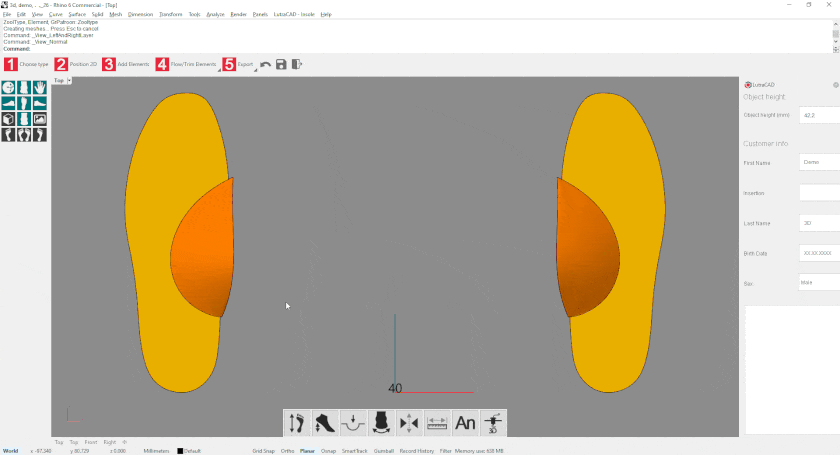The height and width of the screenshot is (455, 840).
Task: Click the LutraCAD panel settings gear icon
Action: 835,85
